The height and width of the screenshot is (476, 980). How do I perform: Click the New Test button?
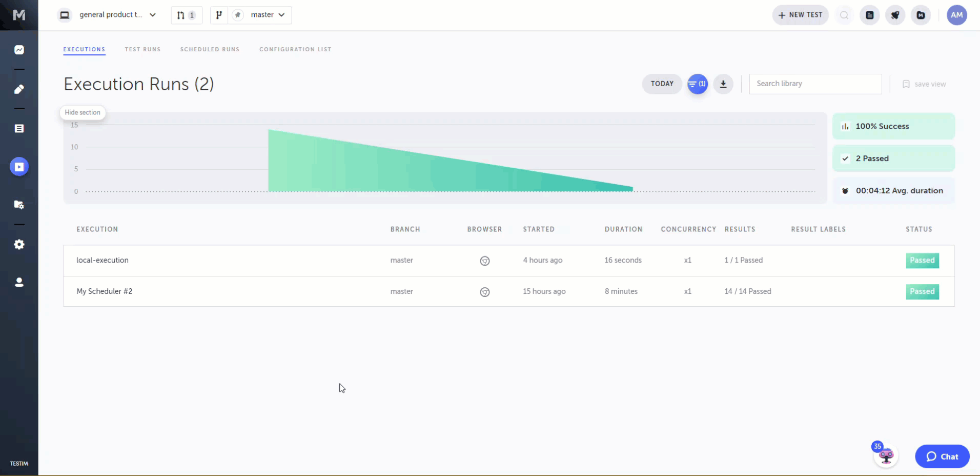[x=800, y=15]
